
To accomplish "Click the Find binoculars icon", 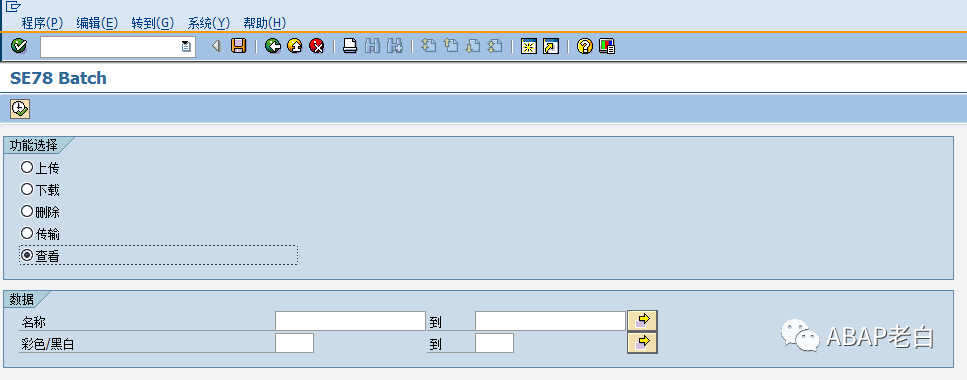I will point(372,46).
